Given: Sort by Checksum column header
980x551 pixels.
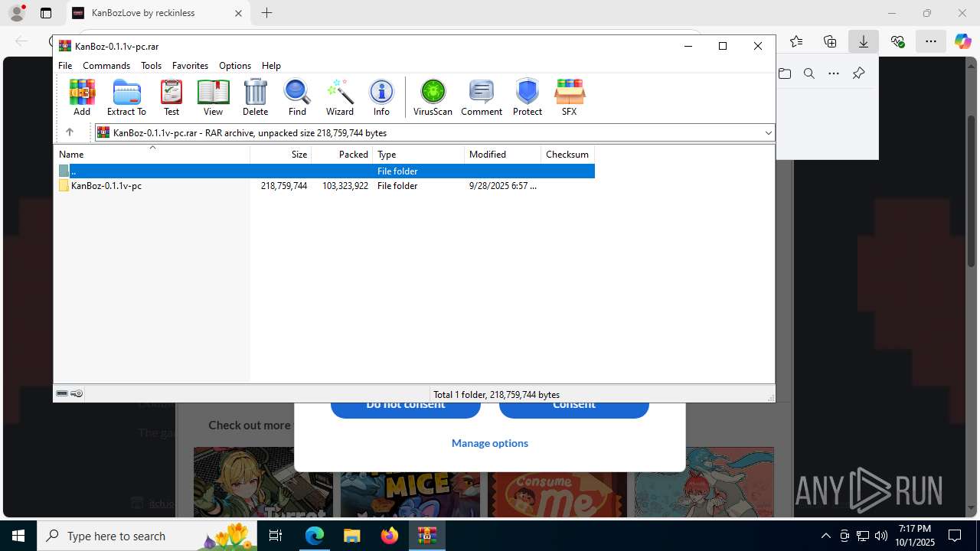Looking at the screenshot, I should [568, 154].
